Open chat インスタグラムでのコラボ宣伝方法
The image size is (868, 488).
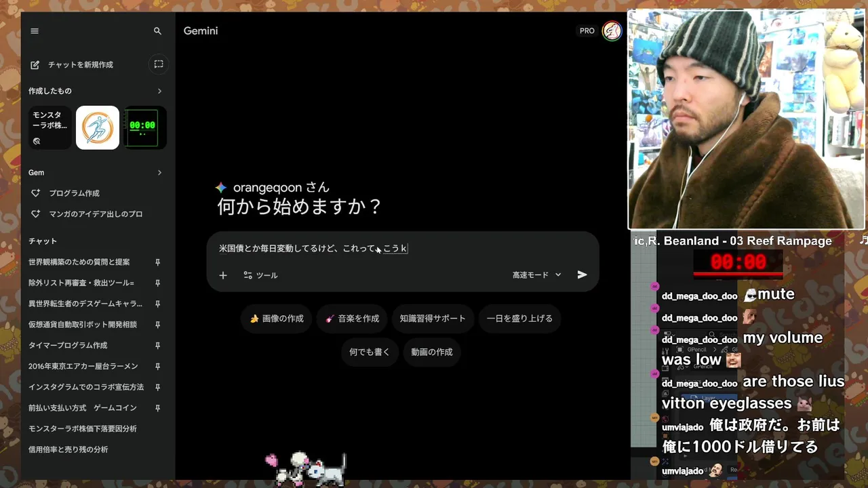click(87, 387)
